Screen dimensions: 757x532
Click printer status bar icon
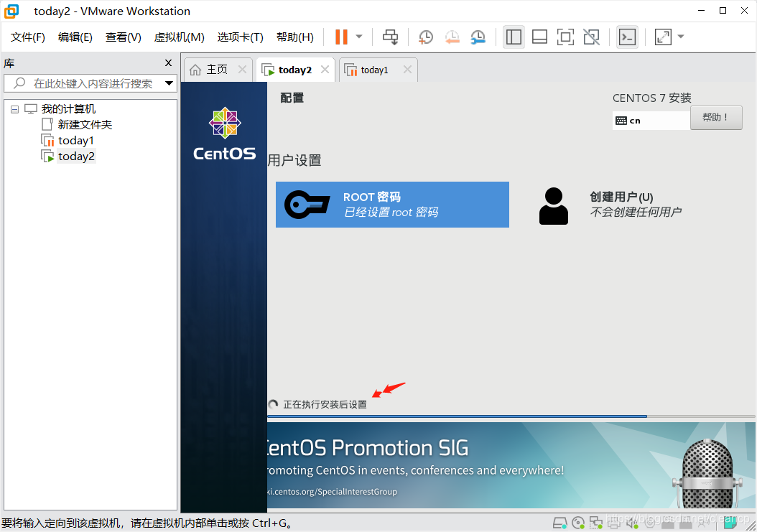point(613,523)
